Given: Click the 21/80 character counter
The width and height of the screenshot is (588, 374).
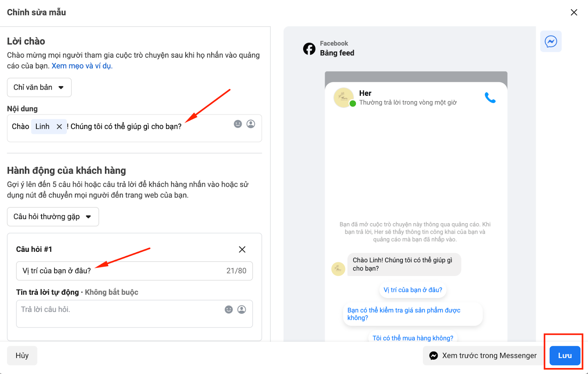Looking at the screenshot, I should tap(236, 271).
